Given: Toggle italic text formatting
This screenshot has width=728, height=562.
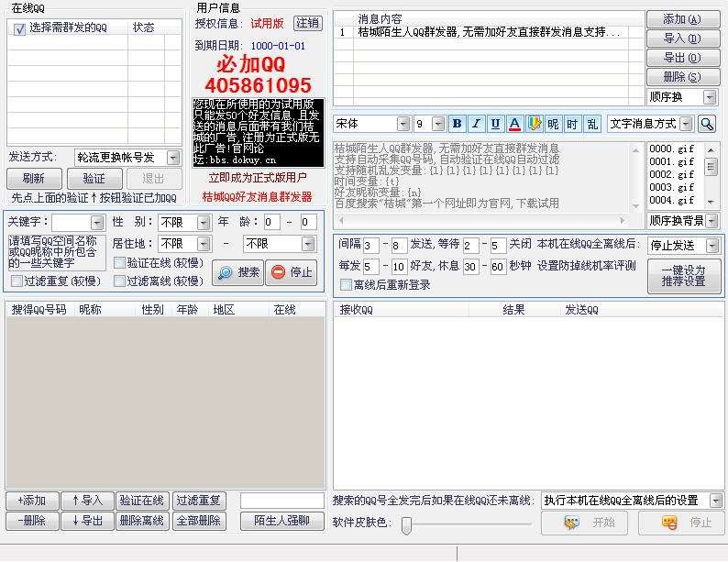Looking at the screenshot, I should coord(477,124).
